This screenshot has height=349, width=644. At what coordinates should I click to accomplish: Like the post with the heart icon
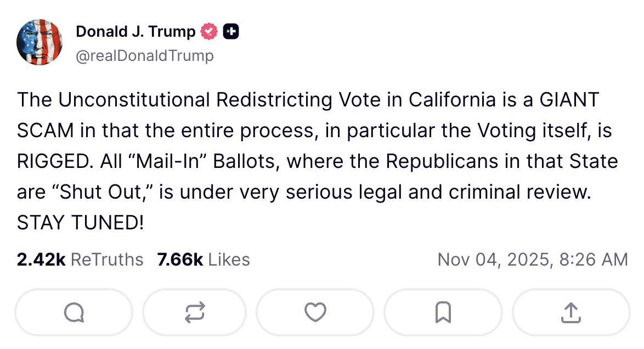click(x=315, y=312)
